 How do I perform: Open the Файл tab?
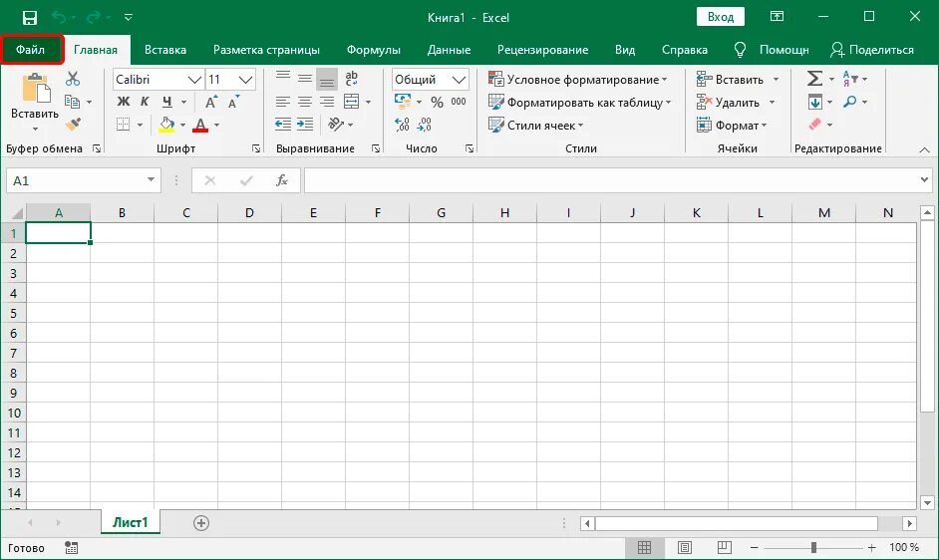[x=31, y=50]
